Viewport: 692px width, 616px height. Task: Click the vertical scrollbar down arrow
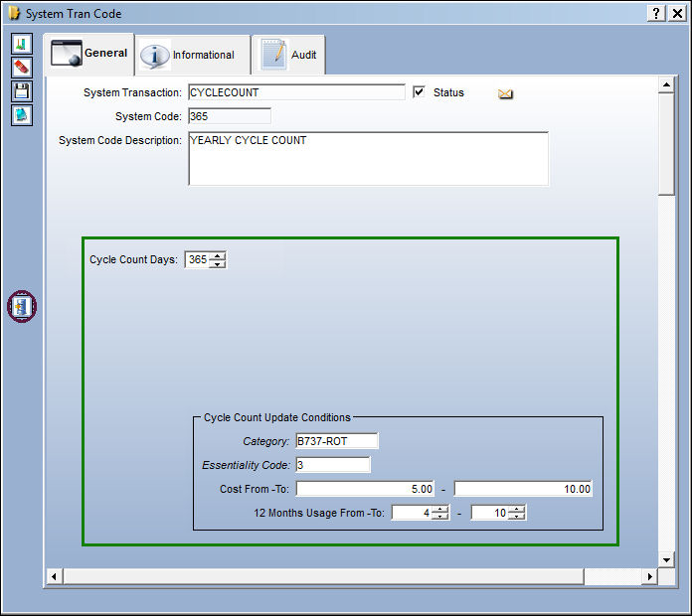pos(666,560)
